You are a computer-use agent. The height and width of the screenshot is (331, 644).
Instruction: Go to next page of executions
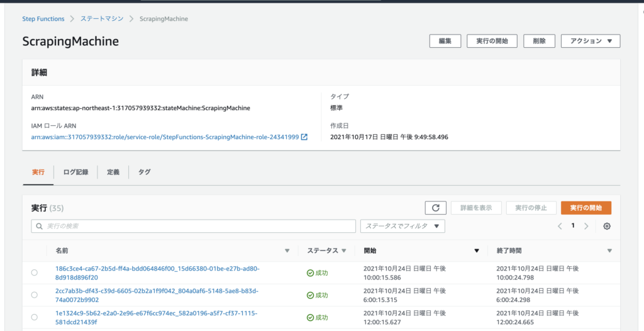[x=586, y=226]
